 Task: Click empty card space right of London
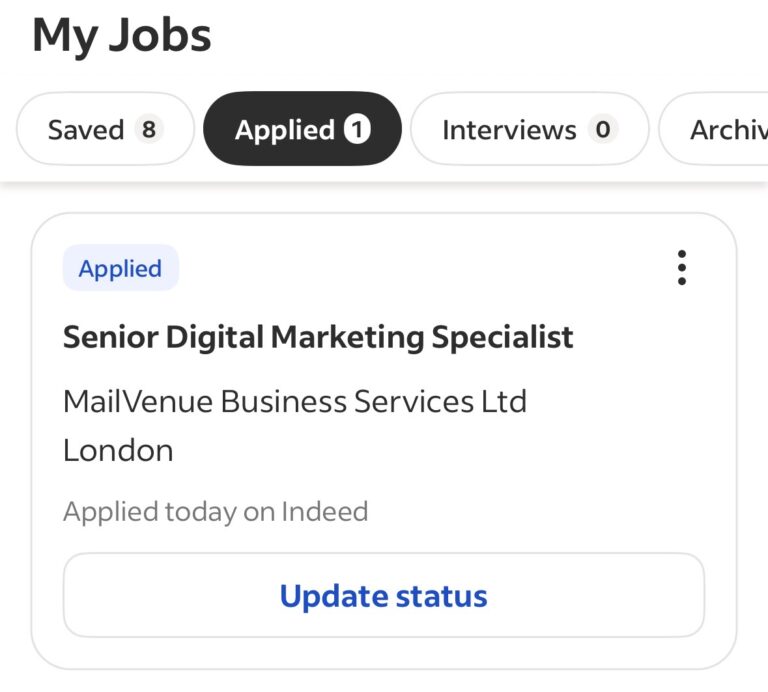click(x=450, y=450)
